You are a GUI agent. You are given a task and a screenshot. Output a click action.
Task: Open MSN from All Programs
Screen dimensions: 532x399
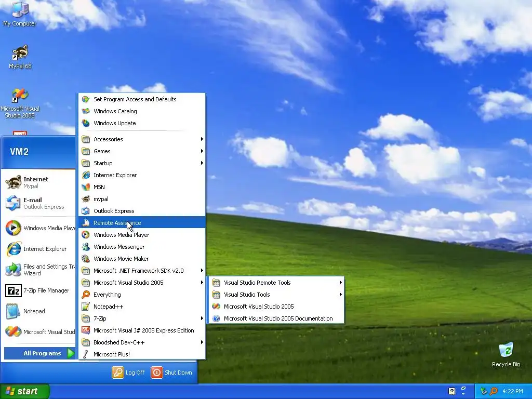pyautogui.click(x=142, y=187)
